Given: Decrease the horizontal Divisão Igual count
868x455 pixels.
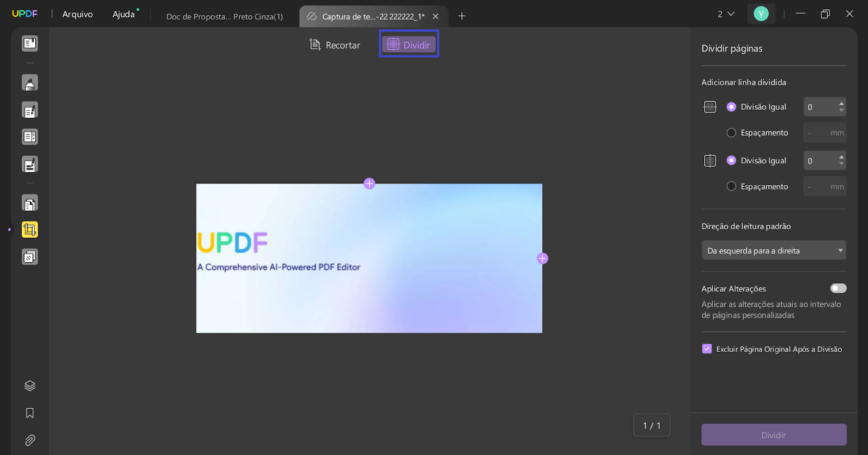Looking at the screenshot, I should tap(841, 110).
